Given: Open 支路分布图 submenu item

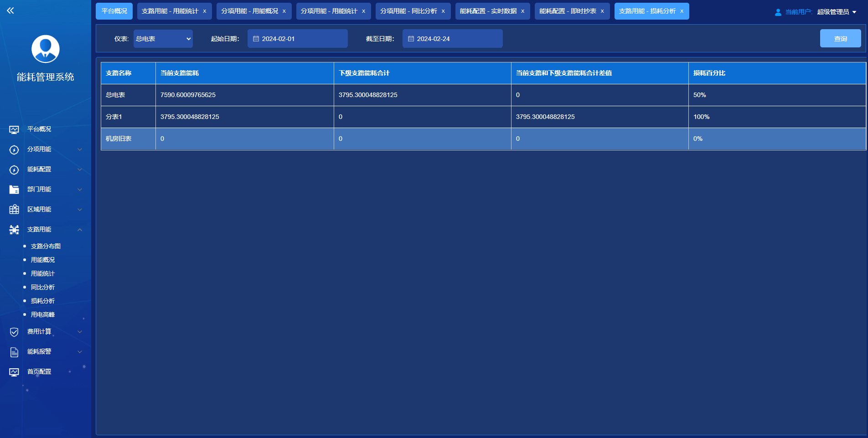Looking at the screenshot, I should click(x=46, y=246).
